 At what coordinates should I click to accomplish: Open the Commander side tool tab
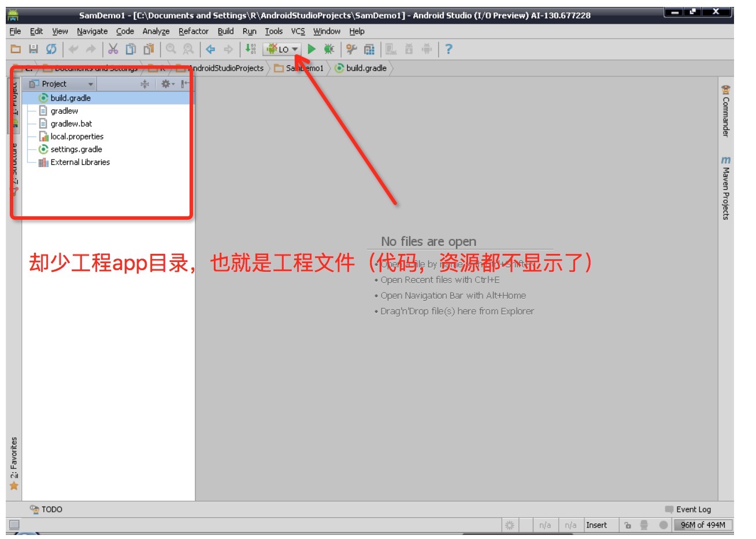(725, 111)
